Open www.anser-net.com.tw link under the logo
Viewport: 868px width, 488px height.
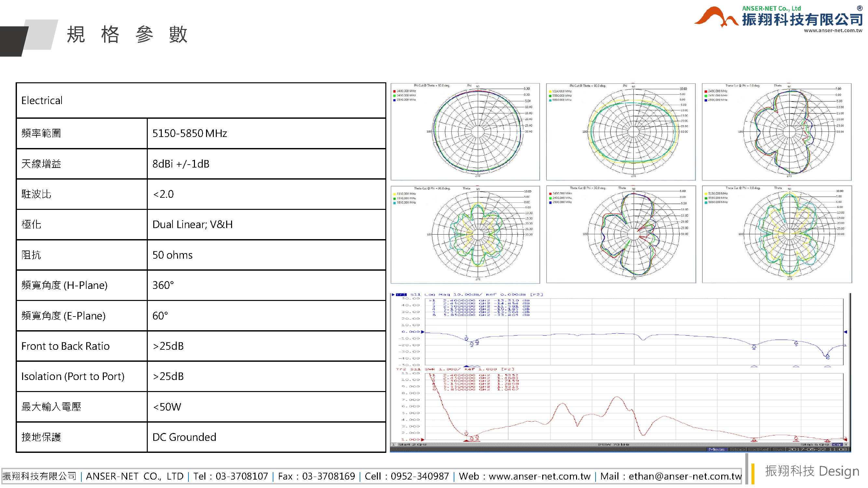(x=833, y=30)
